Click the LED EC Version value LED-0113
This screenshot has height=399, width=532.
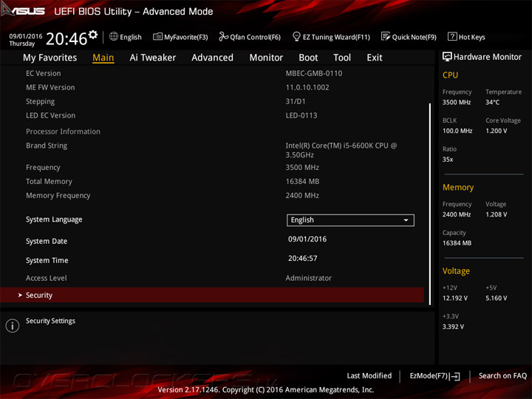coord(301,116)
